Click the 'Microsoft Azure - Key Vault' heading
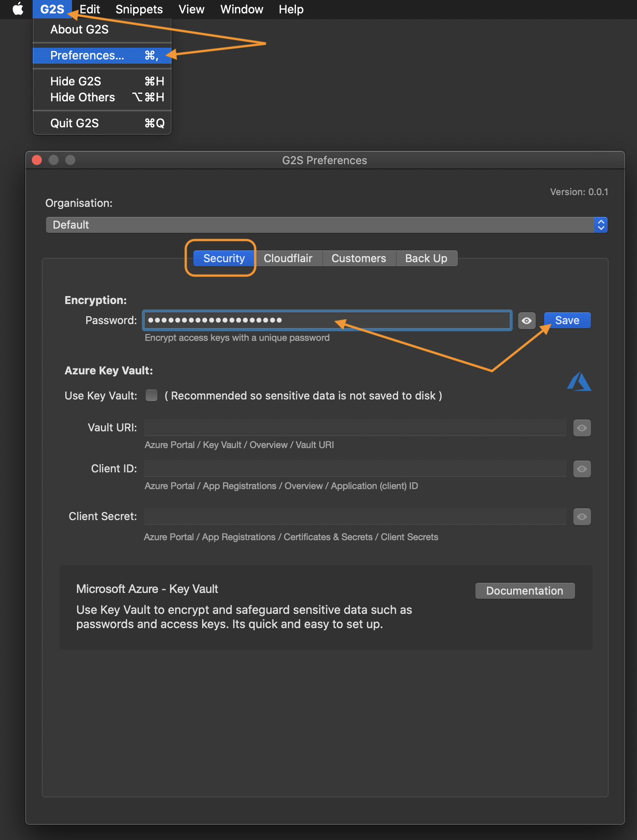Image resolution: width=637 pixels, height=840 pixels. click(x=147, y=589)
